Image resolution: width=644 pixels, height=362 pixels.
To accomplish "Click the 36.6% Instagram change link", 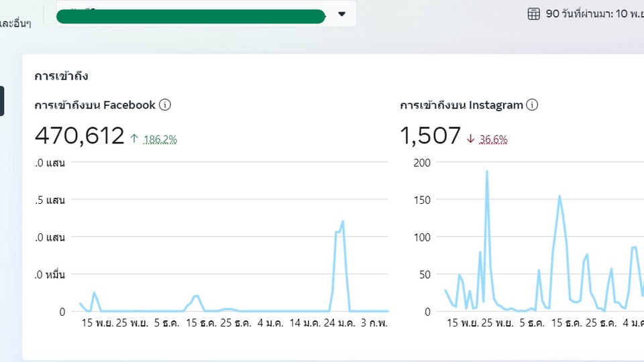I will 493,139.
